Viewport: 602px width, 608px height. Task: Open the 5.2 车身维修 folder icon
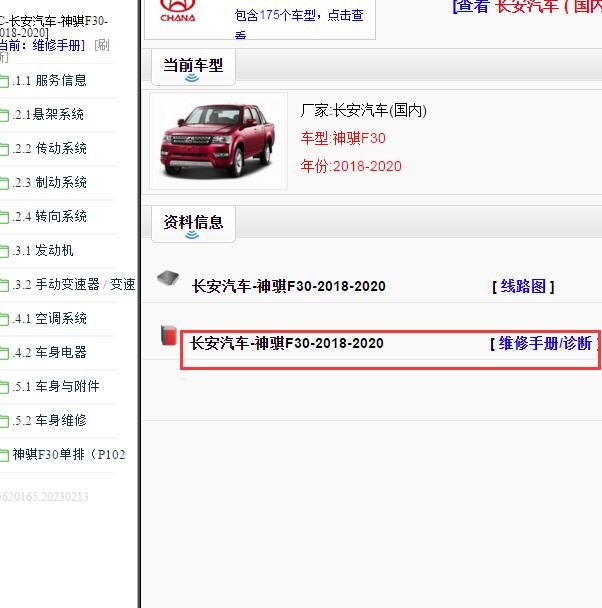tap(4, 421)
